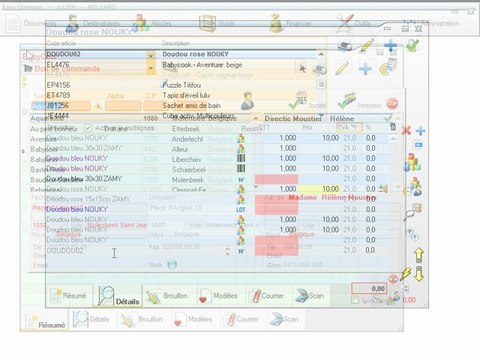
Task: Select Résumé tab in the back window
Action: pyautogui.click(x=46, y=322)
